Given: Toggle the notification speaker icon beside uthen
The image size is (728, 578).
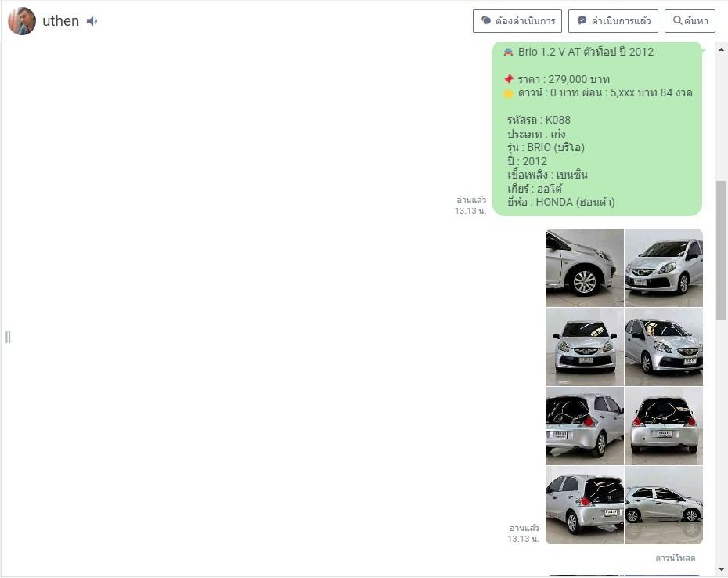Looking at the screenshot, I should point(92,21).
